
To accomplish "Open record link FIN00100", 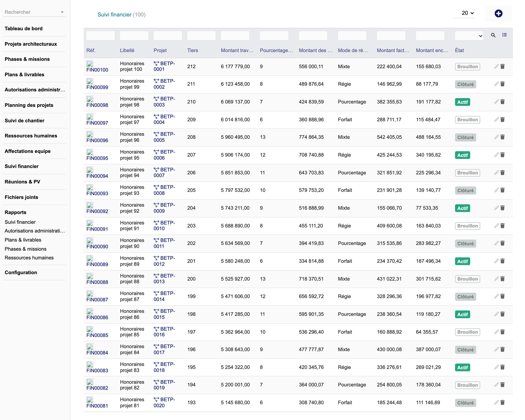I will click(97, 70).
